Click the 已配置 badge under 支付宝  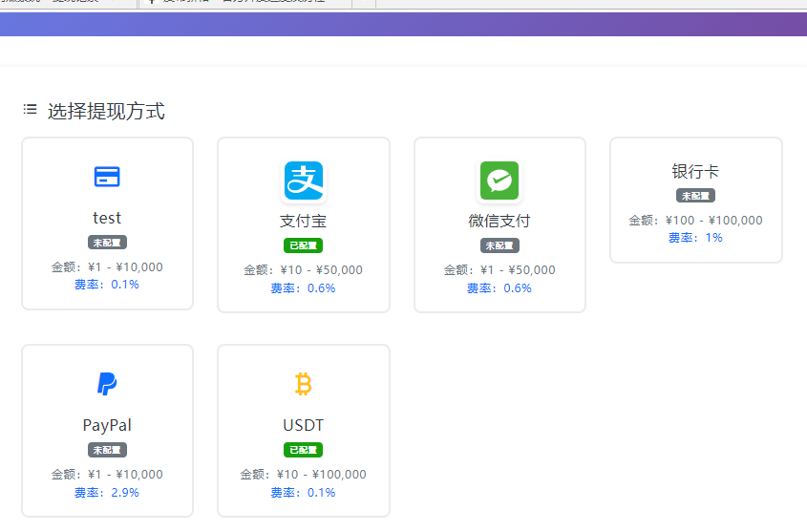coord(304,246)
